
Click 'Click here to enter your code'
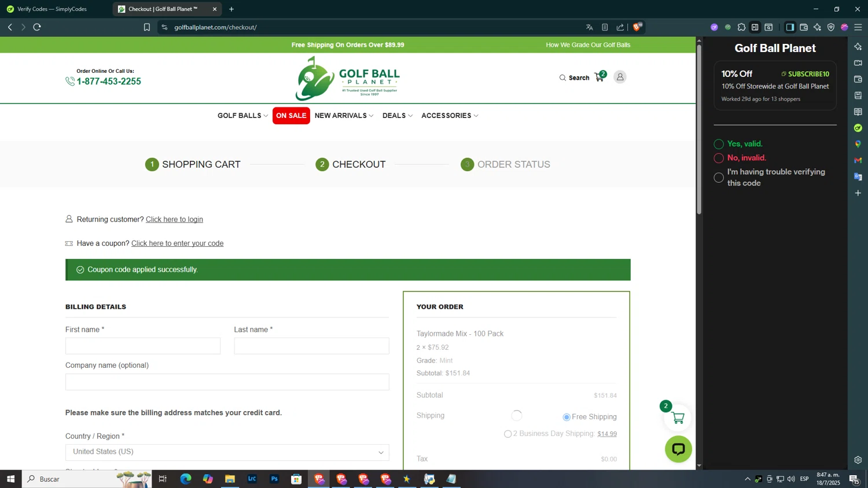click(177, 243)
